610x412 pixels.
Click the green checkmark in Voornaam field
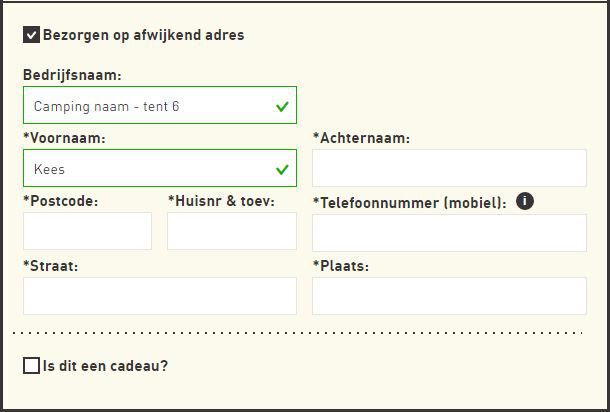(x=282, y=169)
